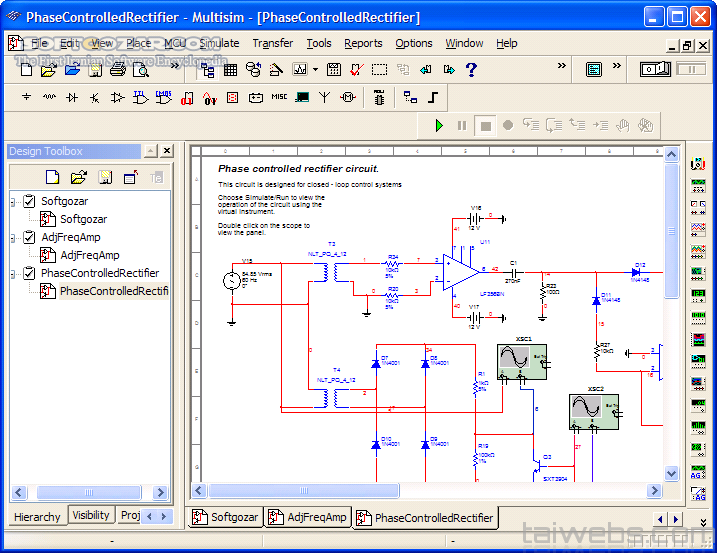Viewport: 717px width, 553px height.
Task: Place a Transistor component from toolbar
Action: [95, 98]
